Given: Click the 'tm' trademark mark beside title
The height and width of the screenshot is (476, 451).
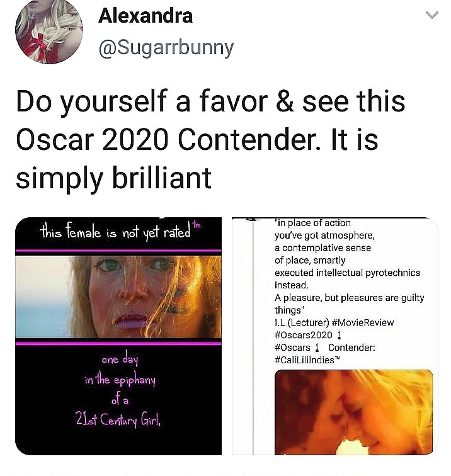Looking at the screenshot, I should [x=197, y=225].
